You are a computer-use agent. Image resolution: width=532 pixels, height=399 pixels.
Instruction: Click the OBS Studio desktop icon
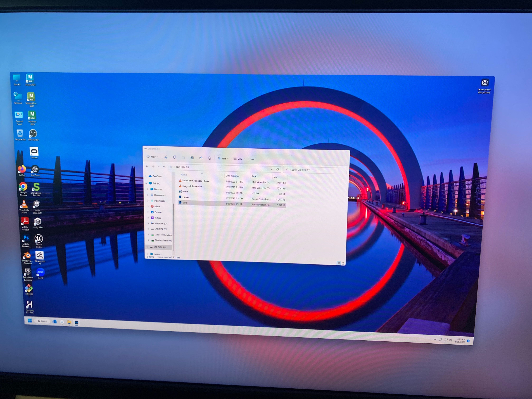click(x=33, y=135)
